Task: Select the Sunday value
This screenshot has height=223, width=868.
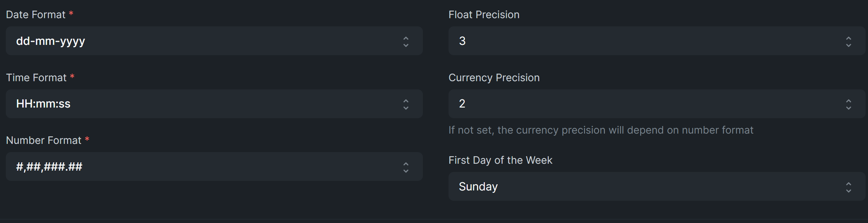Action: click(x=478, y=186)
